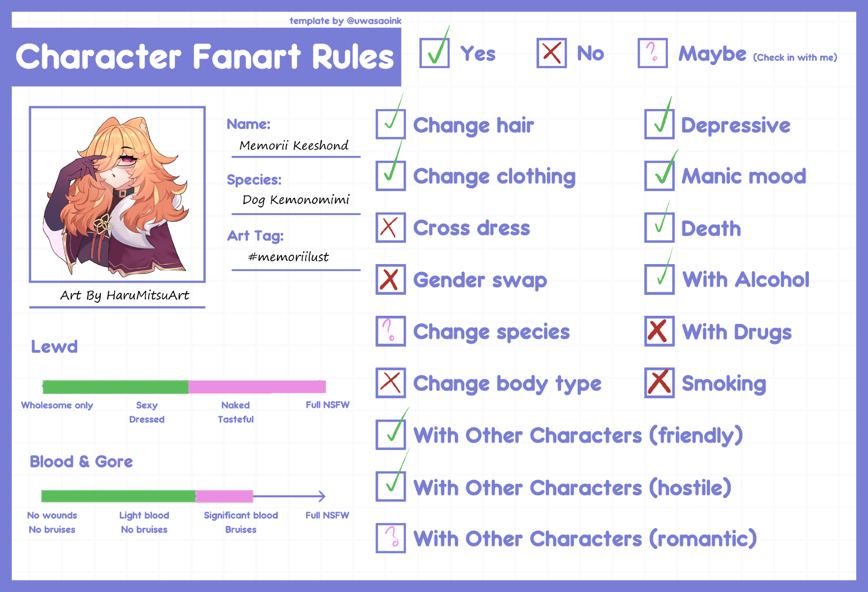
Task: Click the Depressive checkbox
Action: click(x=659, y=124)
